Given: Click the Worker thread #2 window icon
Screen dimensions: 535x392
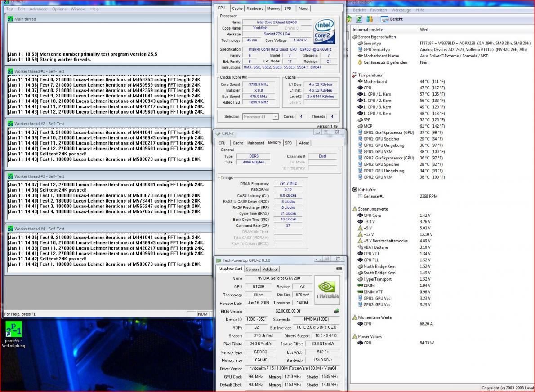Looking at the screenshot, I should [x=10, y=124].
